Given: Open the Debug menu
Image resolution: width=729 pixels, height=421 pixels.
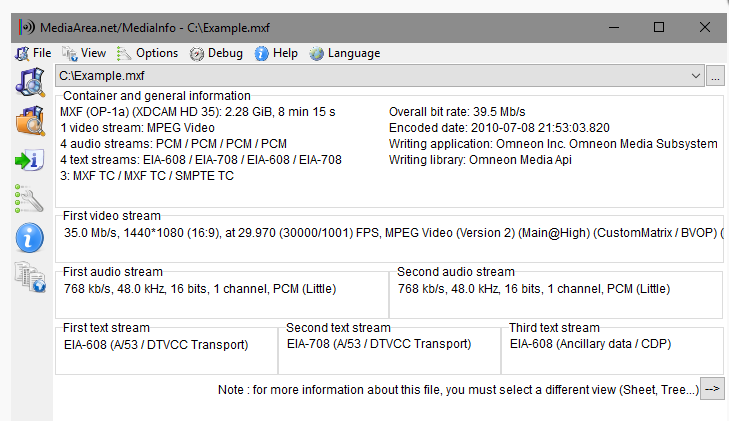Looking at the screenshot, I should 216,53.
